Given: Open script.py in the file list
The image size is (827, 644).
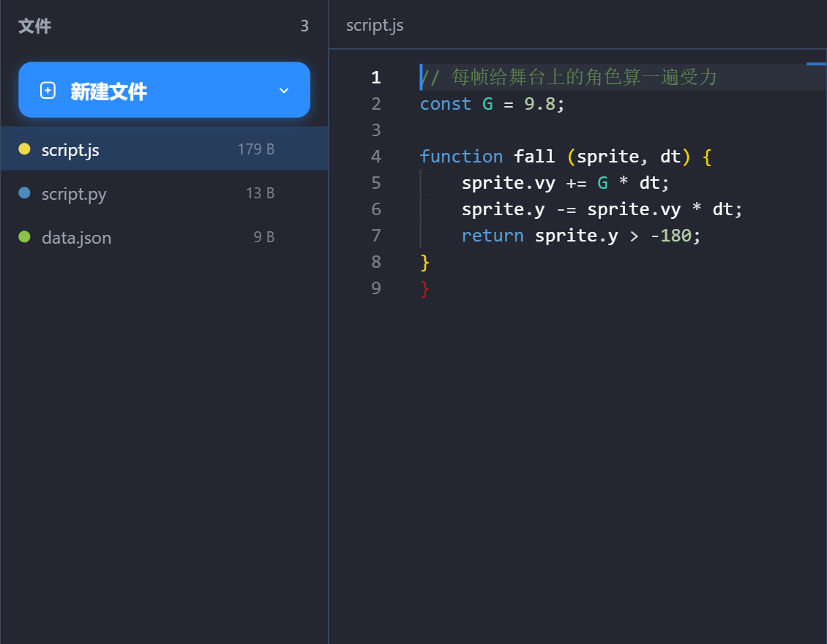Looking at the screenshot, I should click(164, 194).
